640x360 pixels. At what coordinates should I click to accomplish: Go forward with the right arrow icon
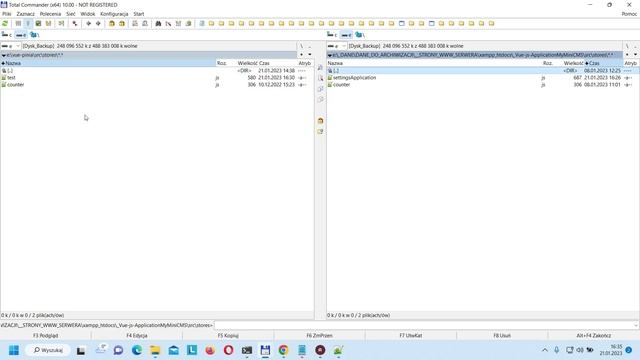coord(98,24)
